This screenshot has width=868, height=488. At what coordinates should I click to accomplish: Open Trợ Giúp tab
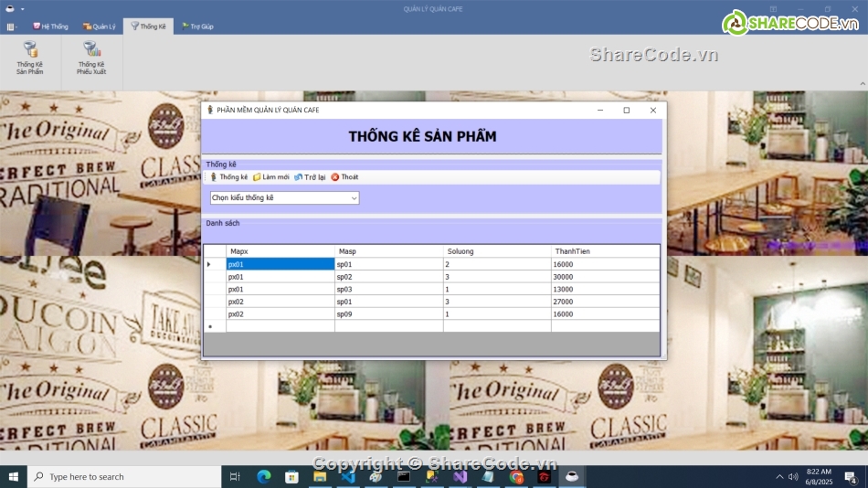point(197,27)
